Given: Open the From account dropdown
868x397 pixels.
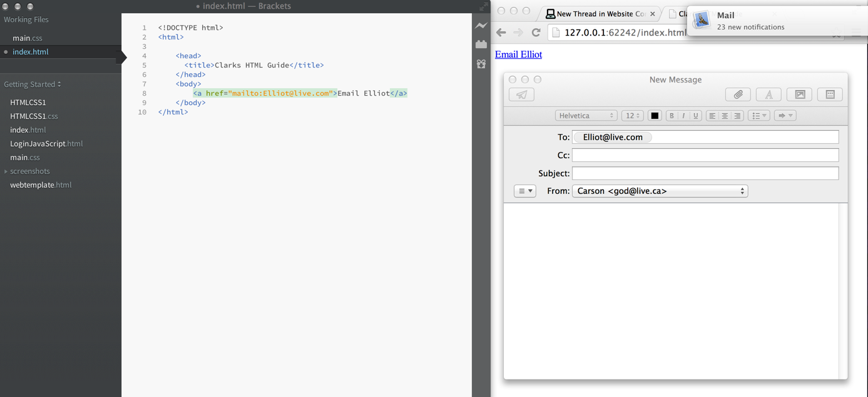Looking at the screenshot, I should [660, 191].
